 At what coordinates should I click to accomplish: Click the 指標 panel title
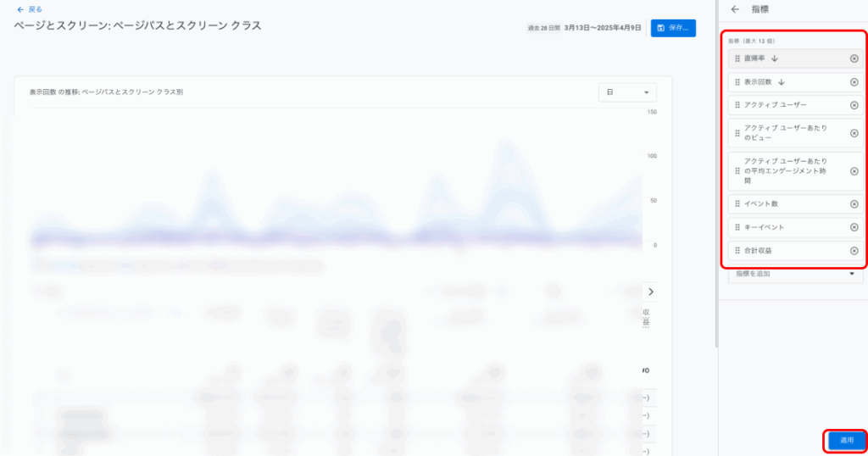(759, 9)
